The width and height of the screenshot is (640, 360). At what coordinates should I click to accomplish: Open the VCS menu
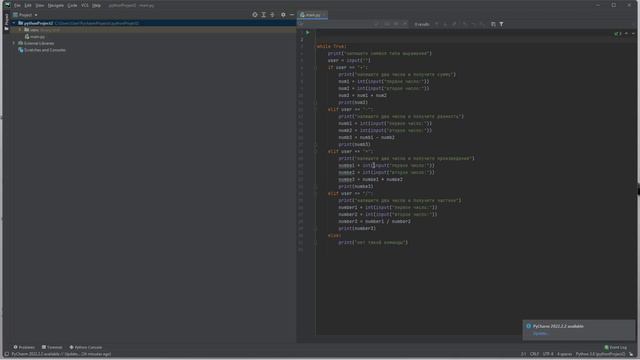tap(84, 5)
